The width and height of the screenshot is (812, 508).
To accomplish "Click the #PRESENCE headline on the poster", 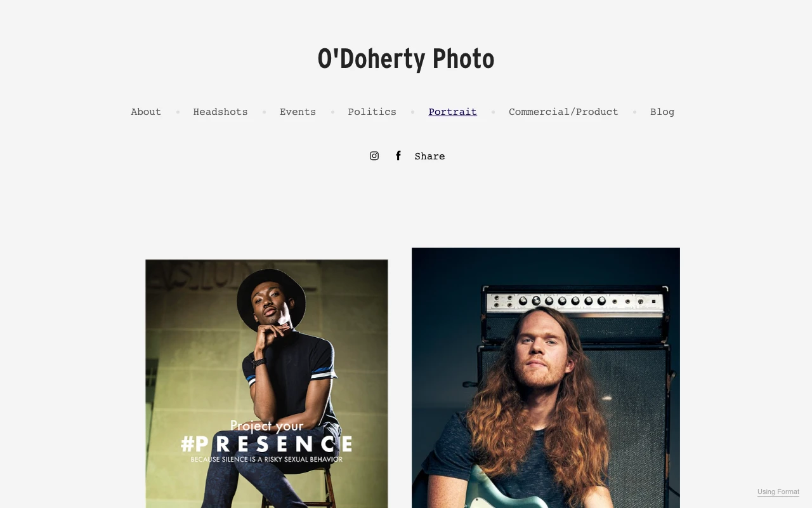I will 266,444.
